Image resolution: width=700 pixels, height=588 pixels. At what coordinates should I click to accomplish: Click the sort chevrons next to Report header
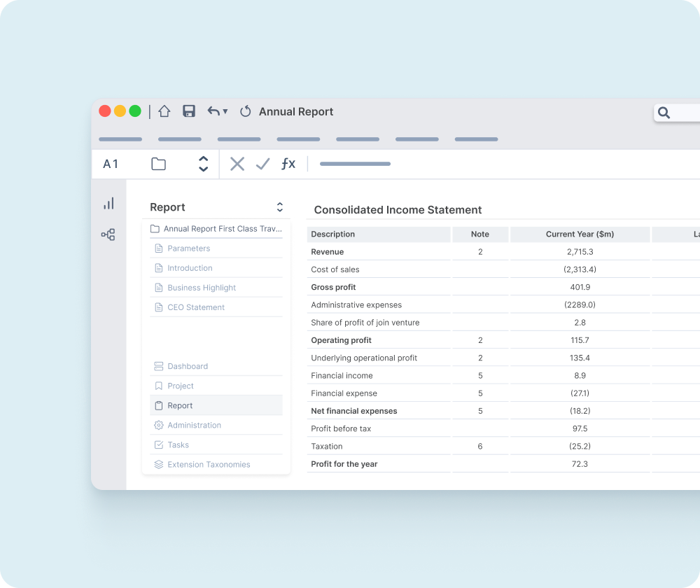279,207
